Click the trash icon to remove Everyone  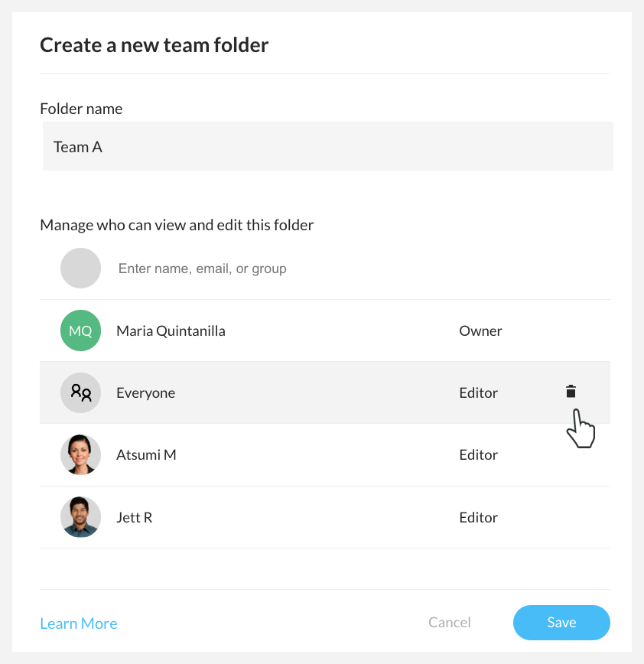[571, 392]
